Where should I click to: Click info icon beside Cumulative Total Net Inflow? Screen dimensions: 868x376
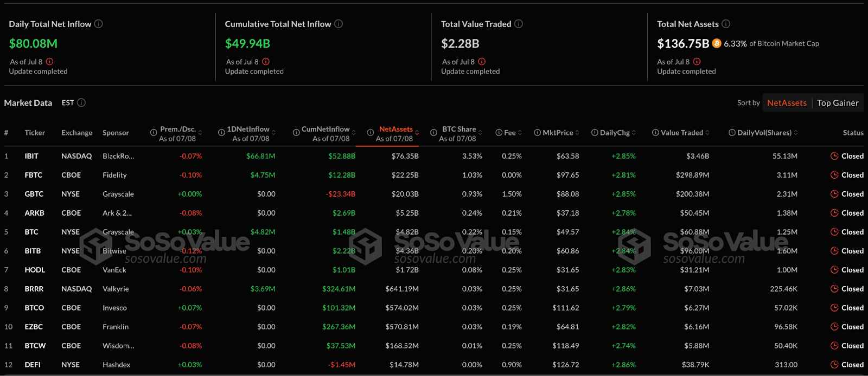(x=339, y=24)
